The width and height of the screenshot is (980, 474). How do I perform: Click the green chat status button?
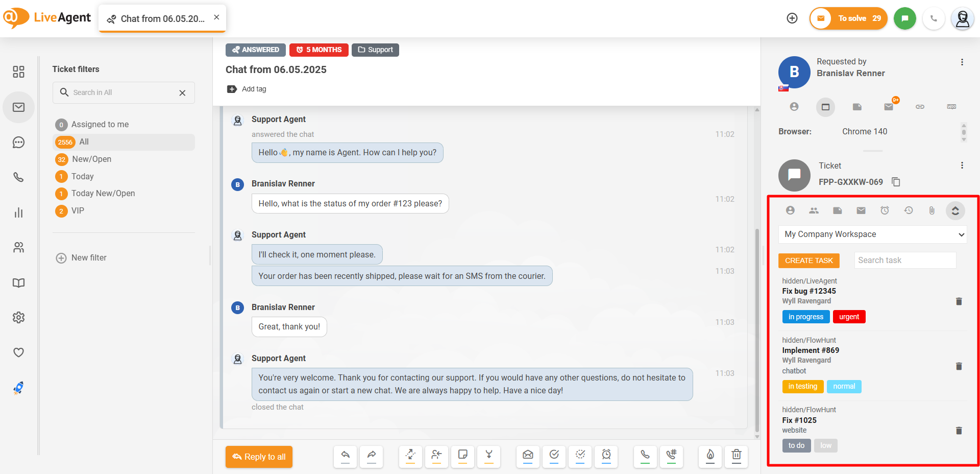[x=904, y=18]
